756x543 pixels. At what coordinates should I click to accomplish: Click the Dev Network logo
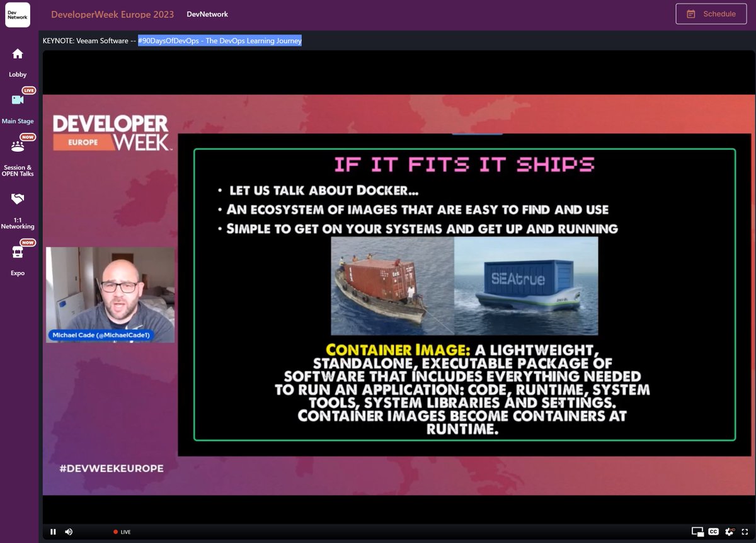click(18, 14)
